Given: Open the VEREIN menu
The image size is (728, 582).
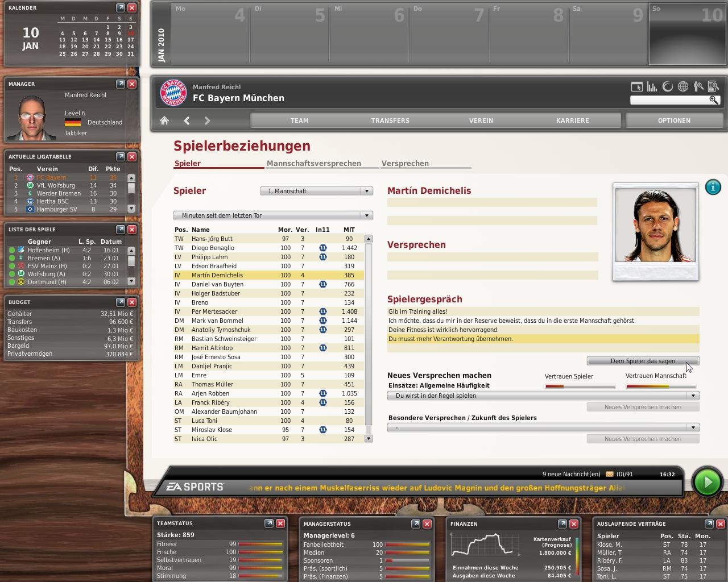Looking at the screenshot, I should coord(481,120).
